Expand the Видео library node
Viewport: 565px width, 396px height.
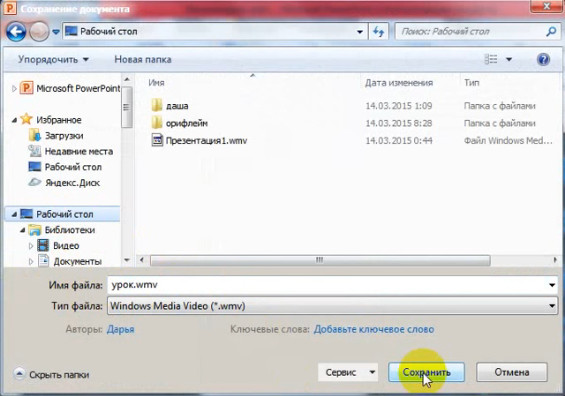(x=31, y=246)
